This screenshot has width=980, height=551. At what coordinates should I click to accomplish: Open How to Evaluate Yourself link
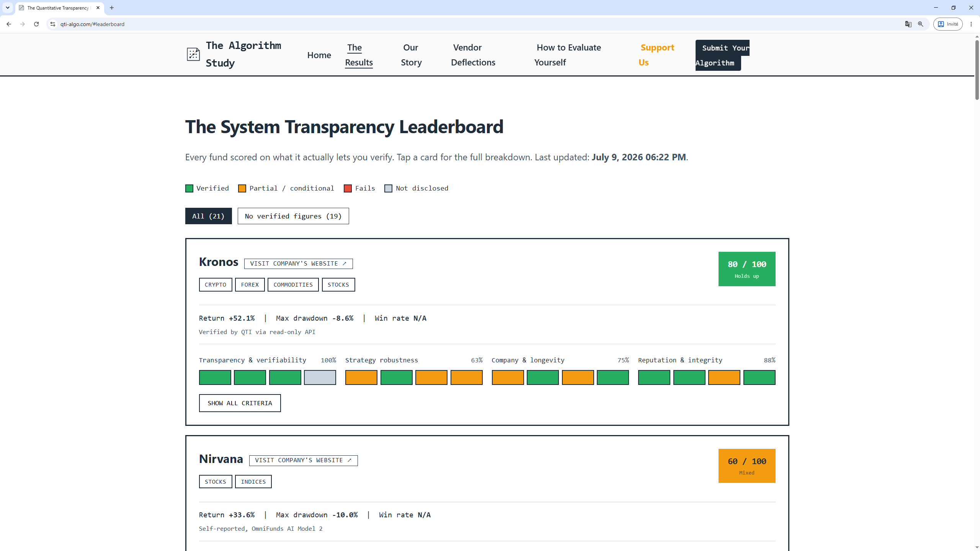(x=568, y=55)
